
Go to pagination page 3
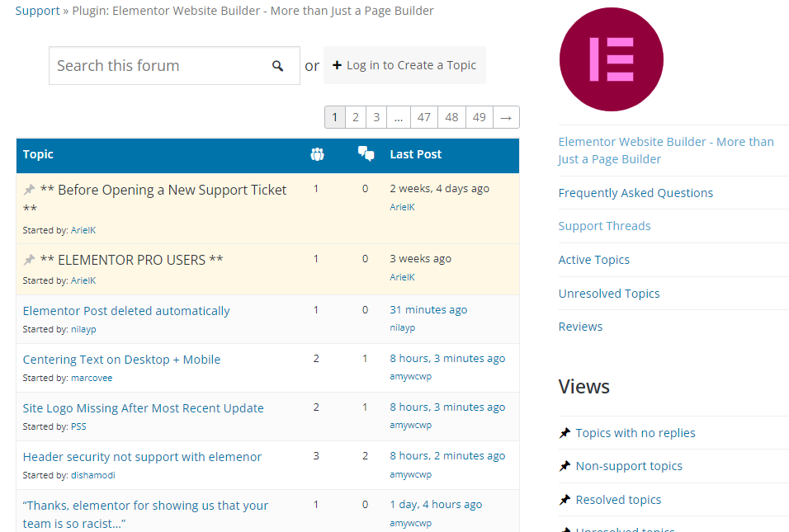tap(376, 117)
